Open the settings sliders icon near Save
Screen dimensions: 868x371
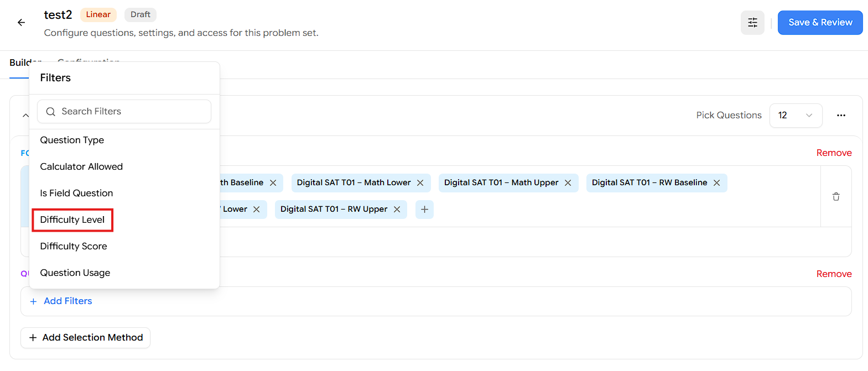[752, 23]
